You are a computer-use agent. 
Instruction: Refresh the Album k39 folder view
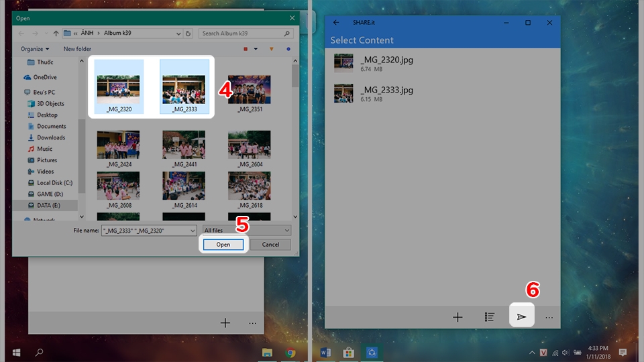[x=188, y=34]
